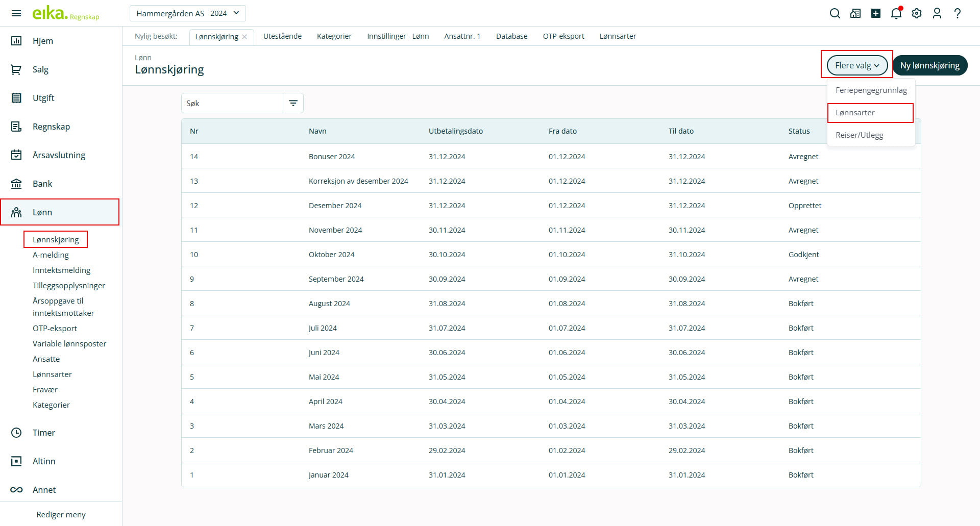
Task: Open the hamburger menu icon
Action: 16,13
